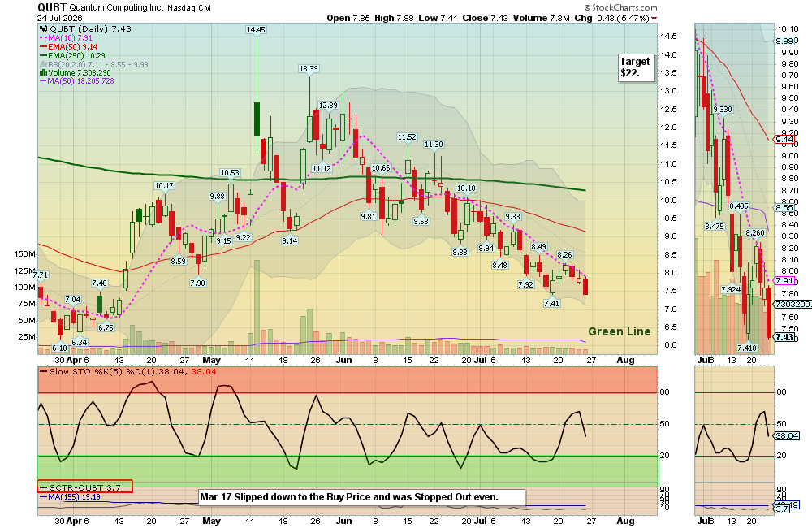Select the Open 7.85 header value
This screenshot has width=812, height=528.
(x=348, y=18)
